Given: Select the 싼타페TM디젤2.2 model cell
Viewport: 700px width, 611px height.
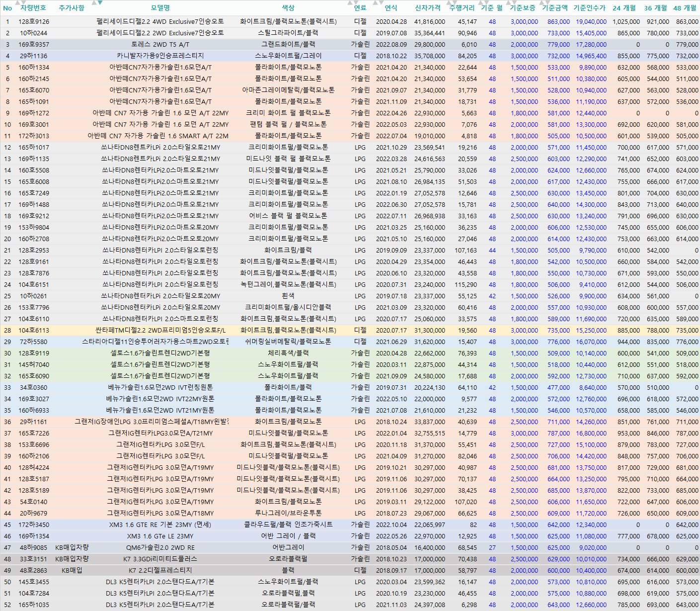Looking at the screenshot, I should [x=160, y=331].
